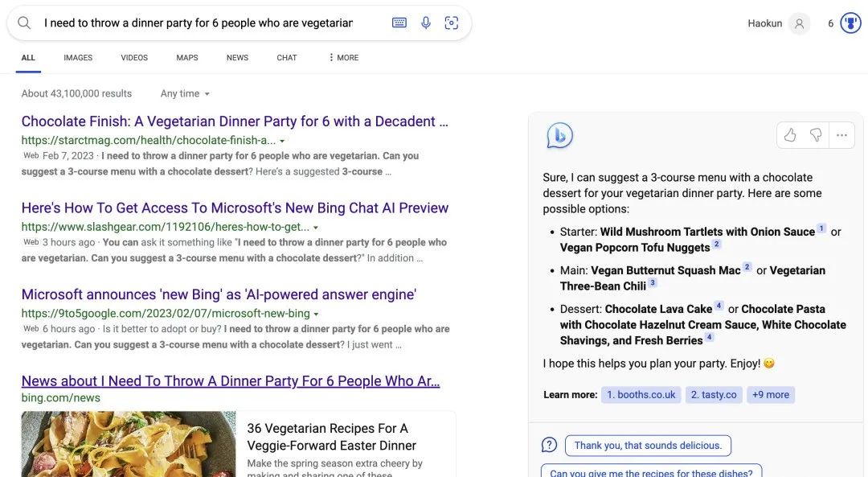868x477 pixels.
Task: Open citation 2 after Vegan Popcorn Tofu Nuggets
Action: click(x=716, y=244)
